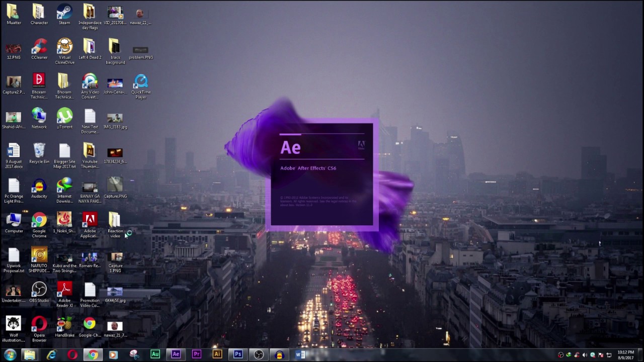This screenshot has height=362, width=644.
Task: Select the 9 August 2017.docx file
Action: (x=14, y=155)
